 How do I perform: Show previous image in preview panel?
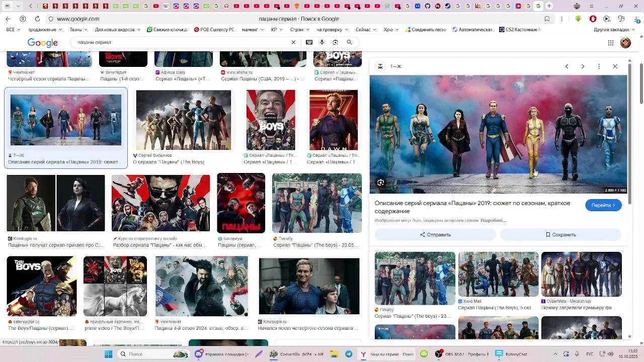coord(567,66)
